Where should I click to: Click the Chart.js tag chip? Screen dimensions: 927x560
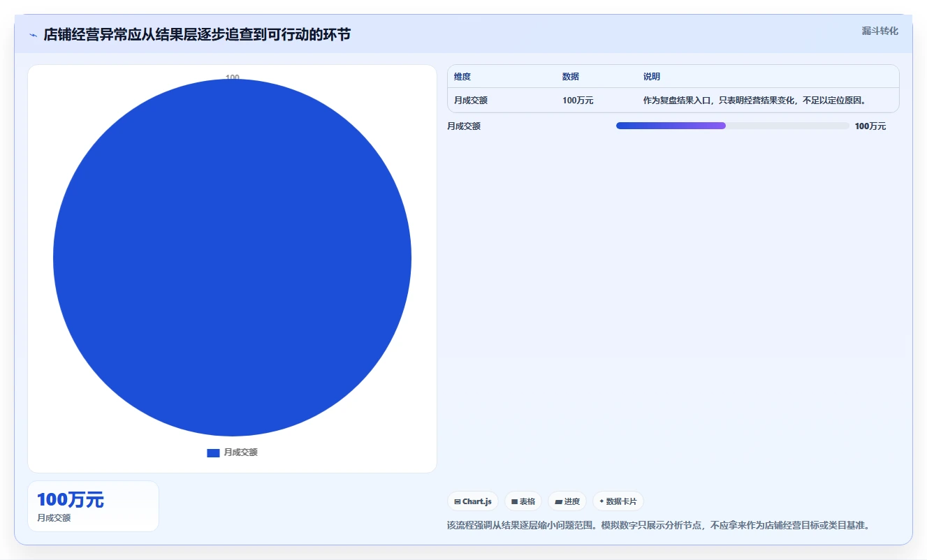click(x=473, y=501)
